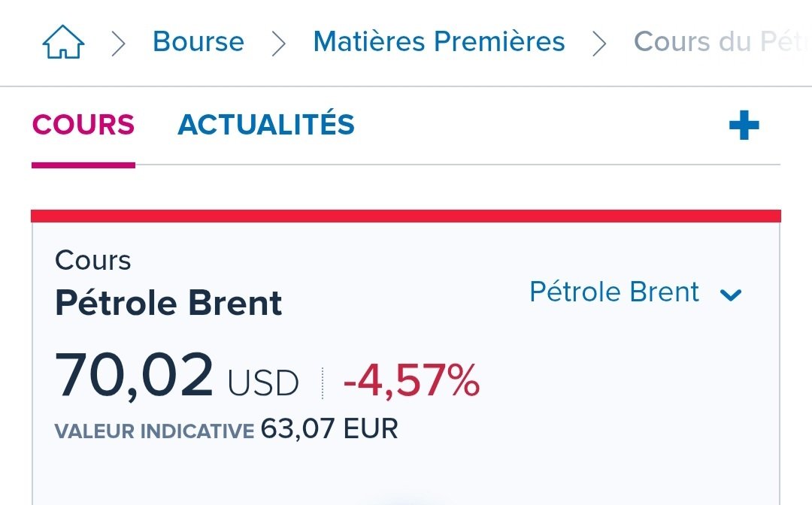The width and height of the screenshot is (812, 505).
Task: Click the chevron after Matières Premières
Action: pyautogui.click(x=599, y=44)
